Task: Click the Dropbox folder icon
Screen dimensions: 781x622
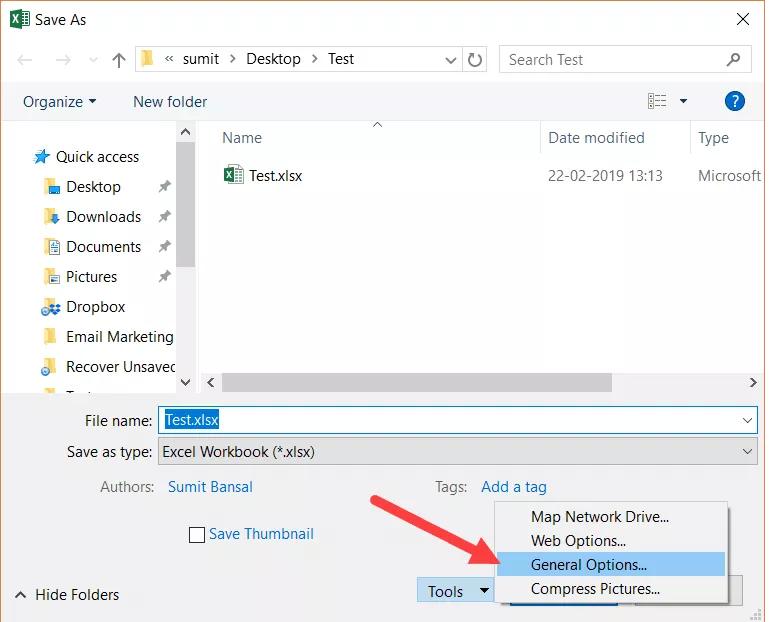Action: [50, 307]
